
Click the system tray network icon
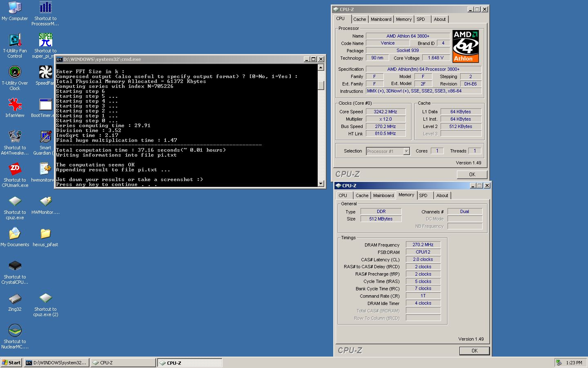pyautogui.click(x=559, y=362)
